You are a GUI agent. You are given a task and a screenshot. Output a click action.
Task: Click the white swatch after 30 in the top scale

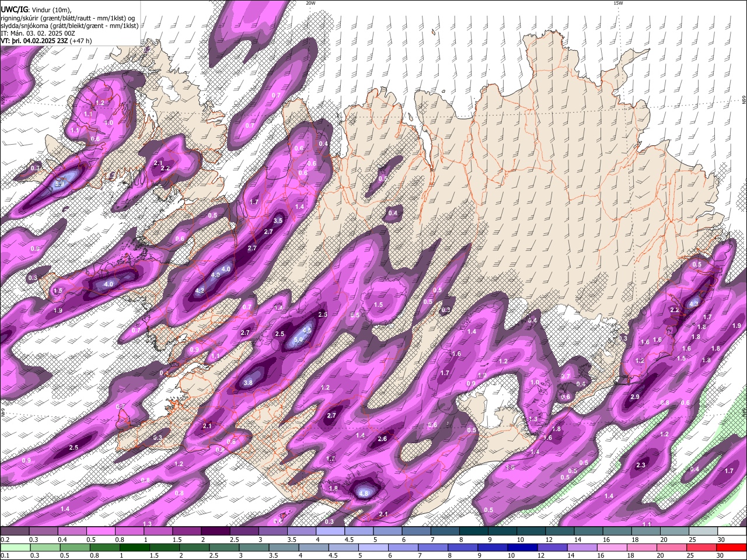pyautogui.click(x=732, y=531)
